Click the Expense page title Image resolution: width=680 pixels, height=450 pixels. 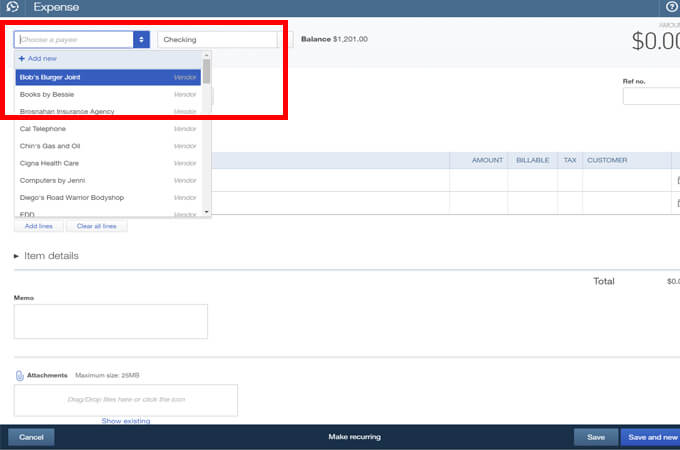[56, 7]
